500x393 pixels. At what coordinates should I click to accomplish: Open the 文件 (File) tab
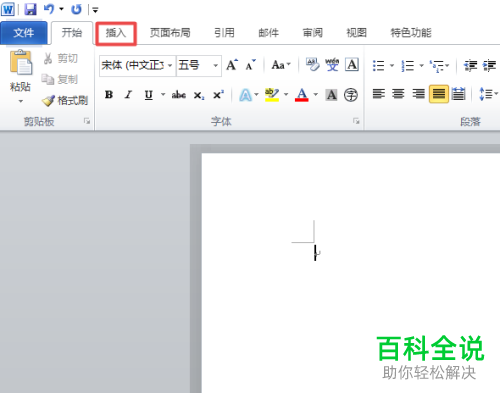(24, 33)
